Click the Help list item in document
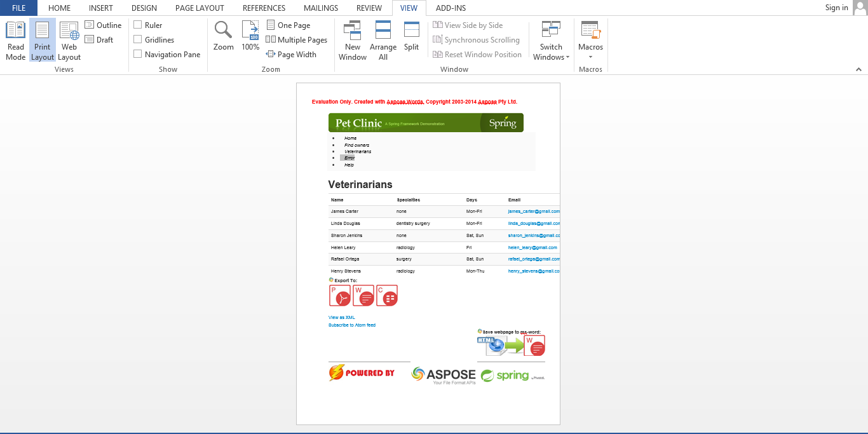 [x=349, y=165]
